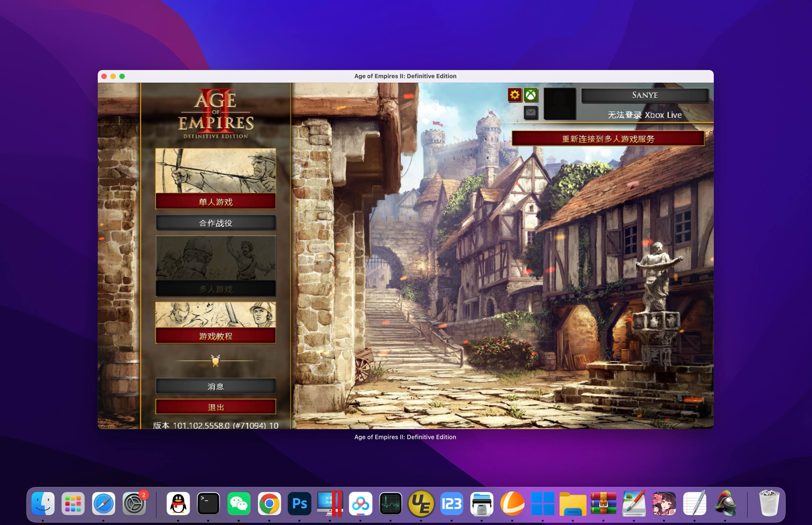
Task: Launch Google Chrome from the Dock
Action: click(x=269, y=503)
